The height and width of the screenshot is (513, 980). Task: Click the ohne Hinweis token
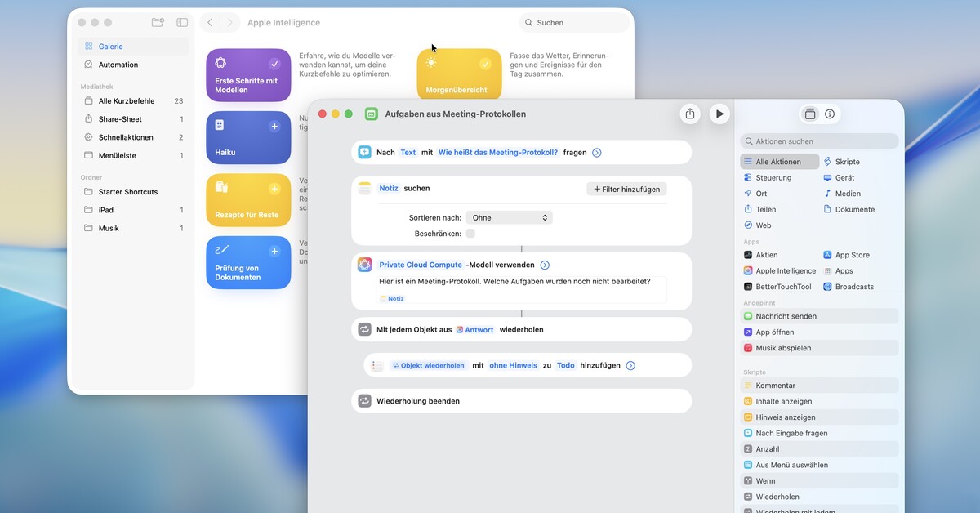[514, 366]
